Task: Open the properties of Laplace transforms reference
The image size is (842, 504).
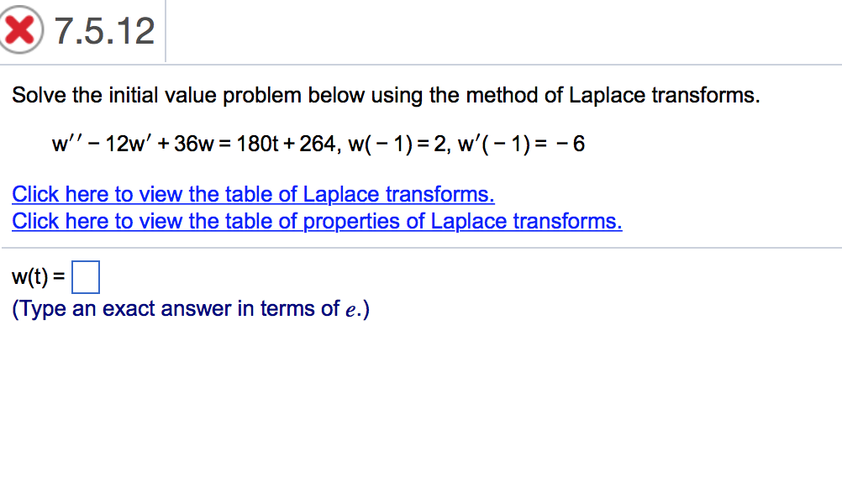Action: [316, 221]
